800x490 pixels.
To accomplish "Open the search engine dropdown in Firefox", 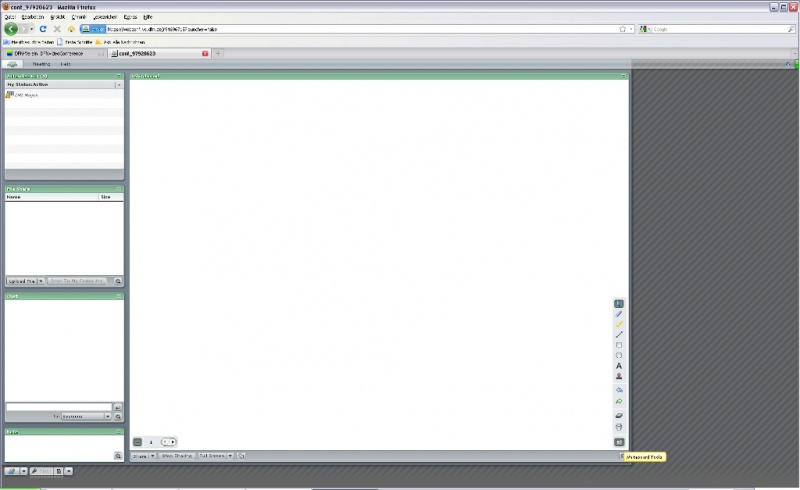I will click(649, 29).
